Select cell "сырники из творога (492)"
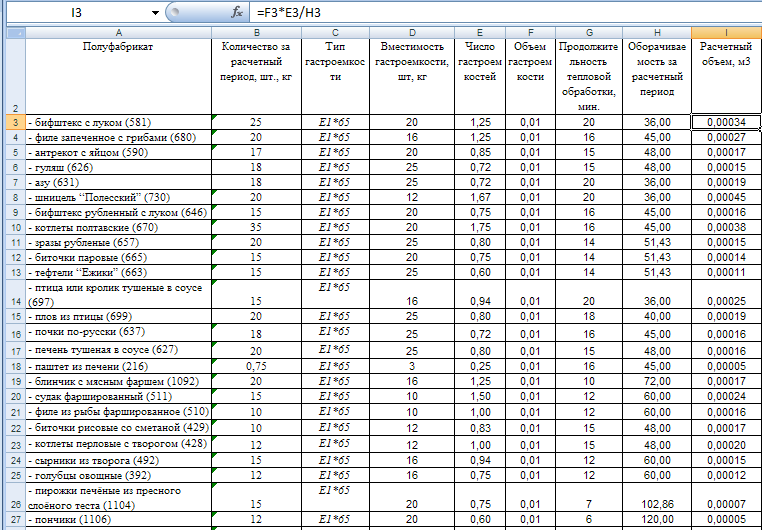Image resolution: width=762 pixels, height=530 pixels. click(119, 461)
